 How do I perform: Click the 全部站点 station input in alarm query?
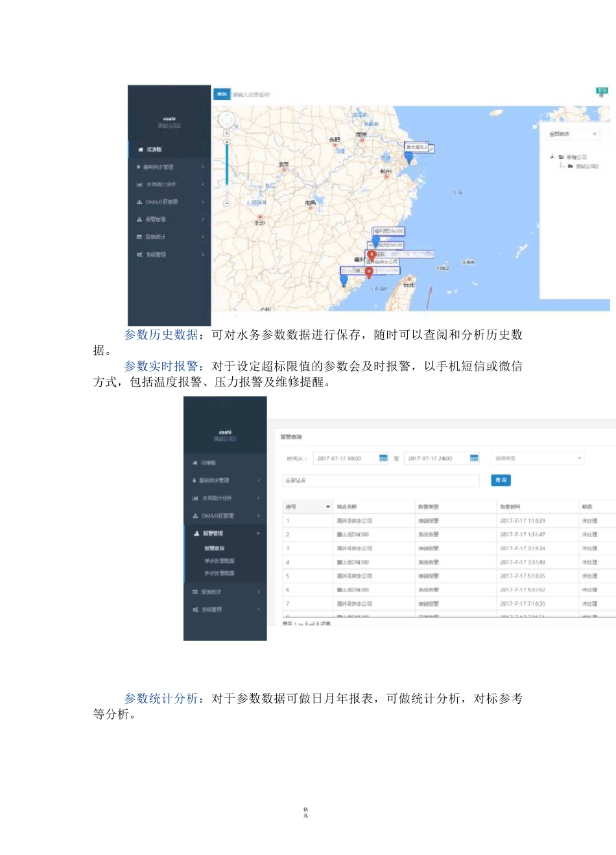point(381,481)
